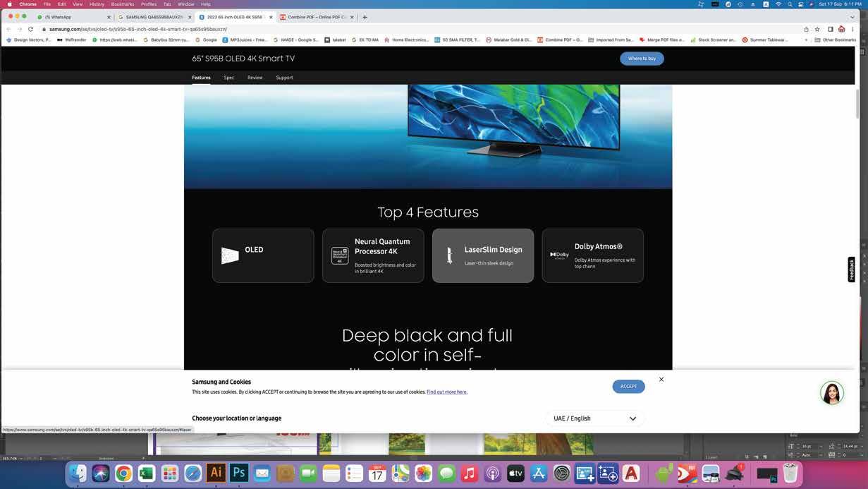
Task: Open the Chrome menu in the menu bar
Action: [x=28, y=4]
